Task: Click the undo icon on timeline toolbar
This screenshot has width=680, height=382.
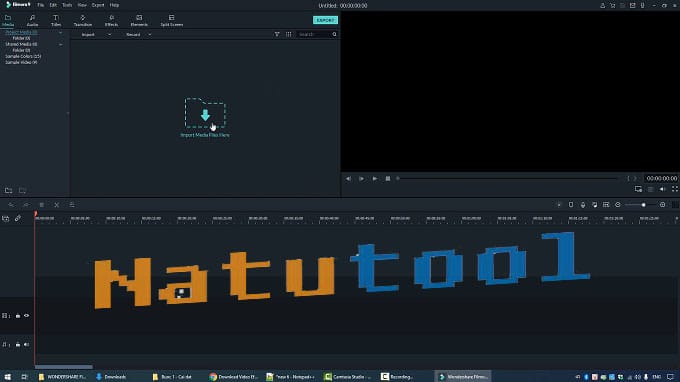Action: 11,205
